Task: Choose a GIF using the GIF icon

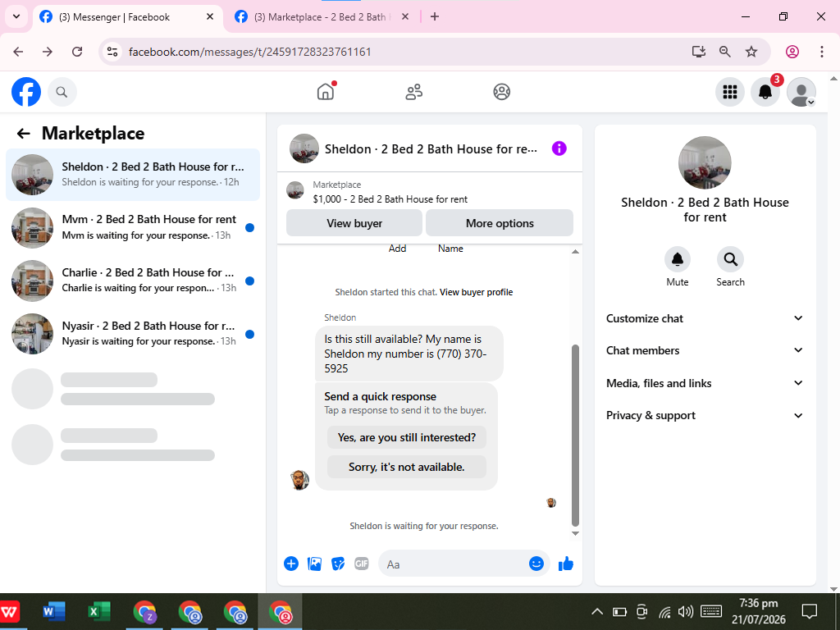Action: (362, 564)
